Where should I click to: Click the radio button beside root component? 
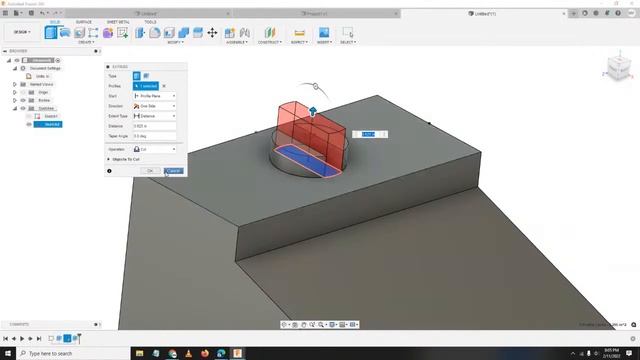tap(58, 60)
